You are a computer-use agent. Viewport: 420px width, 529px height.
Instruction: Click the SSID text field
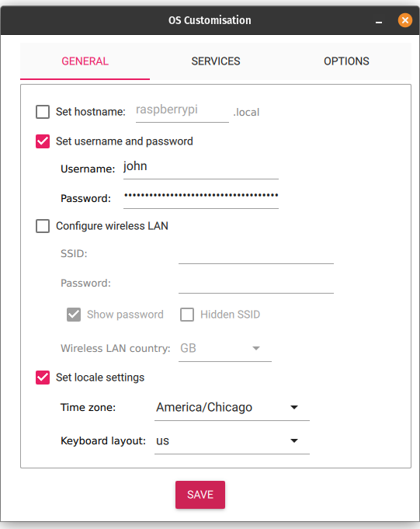[x=256, y=254]
